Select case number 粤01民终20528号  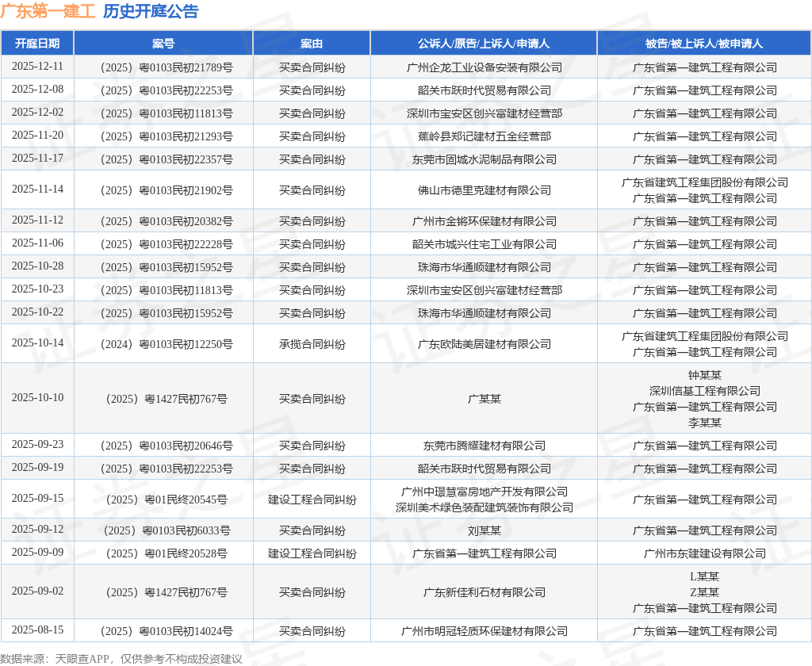(x=186, y=553)
